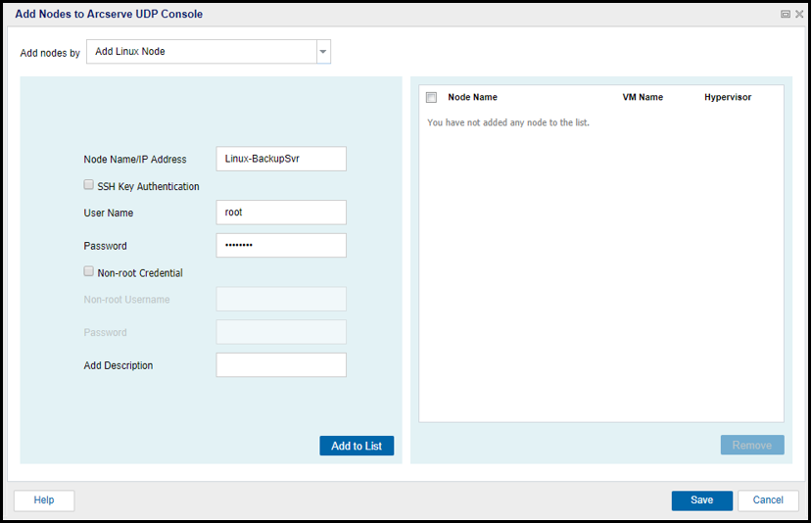The width and height of the screenshot is (812, 523).
Task: Click the Hypervisor column header
Action: click(x=728, y=97)
